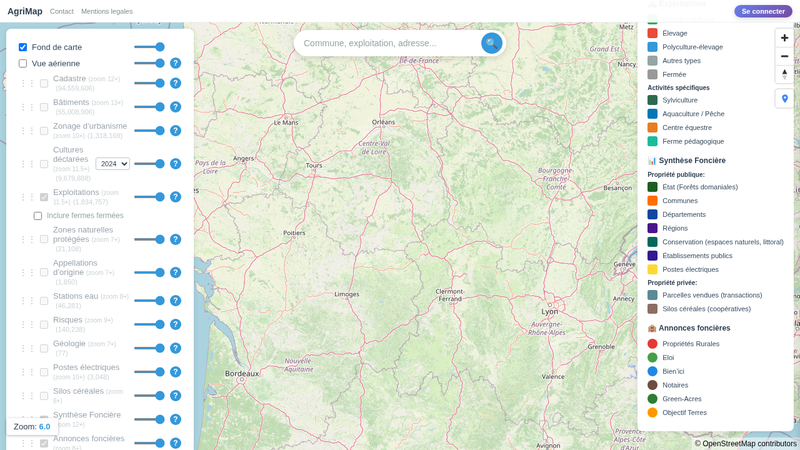Screen dimensions: 800x450
Task: Open help for Appellations d'origine layer
Action: (x=176, y=272)
